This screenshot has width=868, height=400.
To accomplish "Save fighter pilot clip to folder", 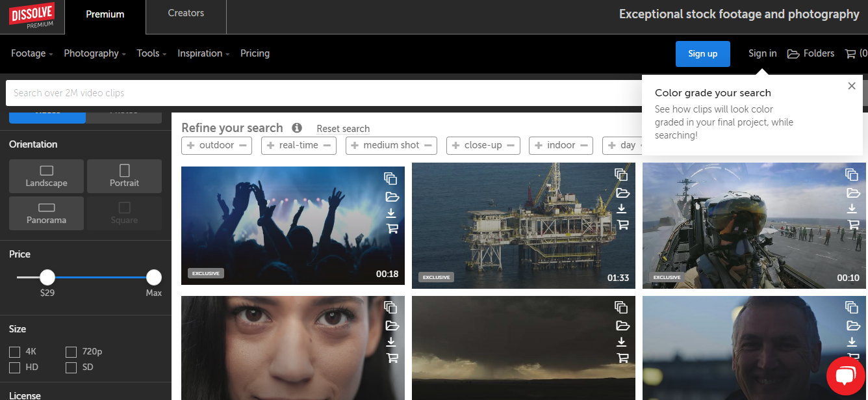I will click(852, 193).
